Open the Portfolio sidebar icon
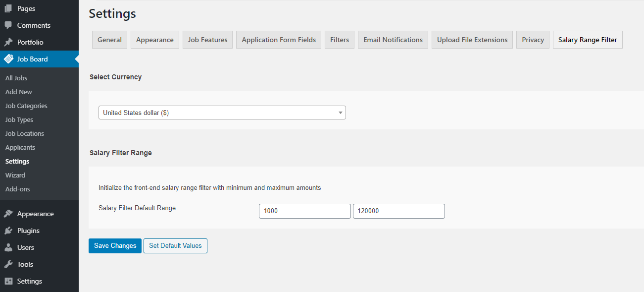Screen dimensions: 644x292 pyautogui.click(x=9, y=42)
